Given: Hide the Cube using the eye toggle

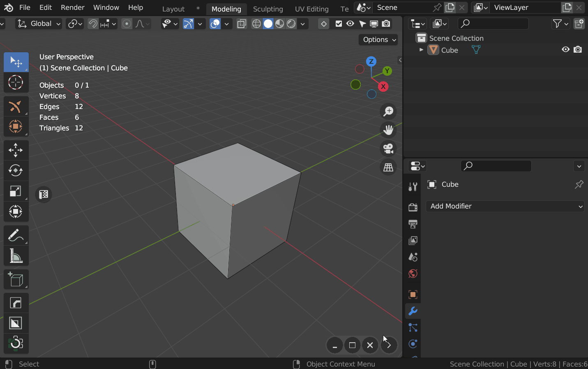Looking at the screenshot, I should coord(565,49).
